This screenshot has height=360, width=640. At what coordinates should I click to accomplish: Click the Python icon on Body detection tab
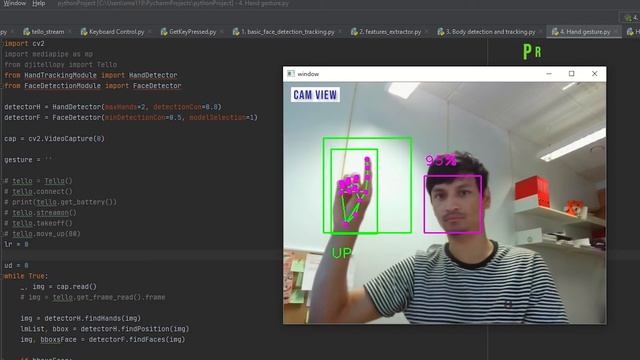pos(440,31)
